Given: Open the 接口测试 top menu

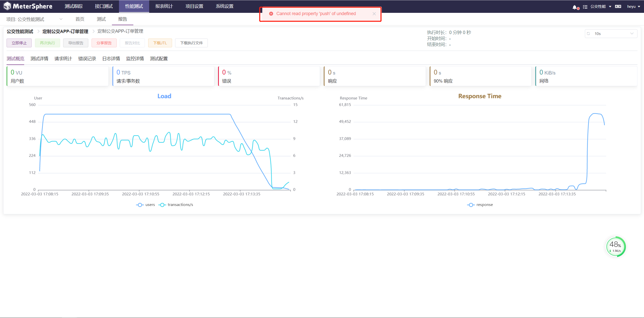Looking at the screenshot, I should tap(104, 6).
